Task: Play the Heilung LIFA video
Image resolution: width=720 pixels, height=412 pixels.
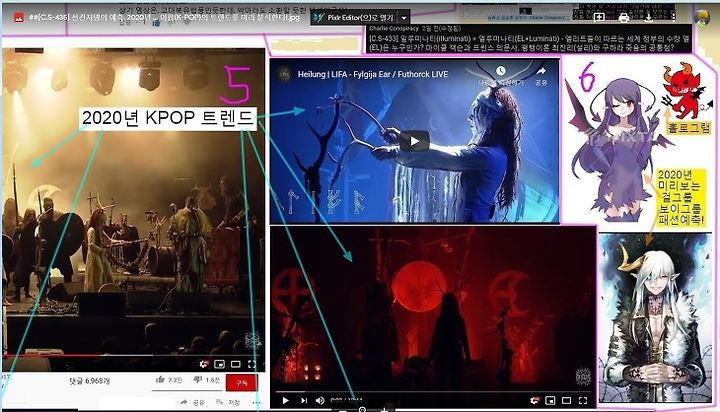Action: pos(414,141)
